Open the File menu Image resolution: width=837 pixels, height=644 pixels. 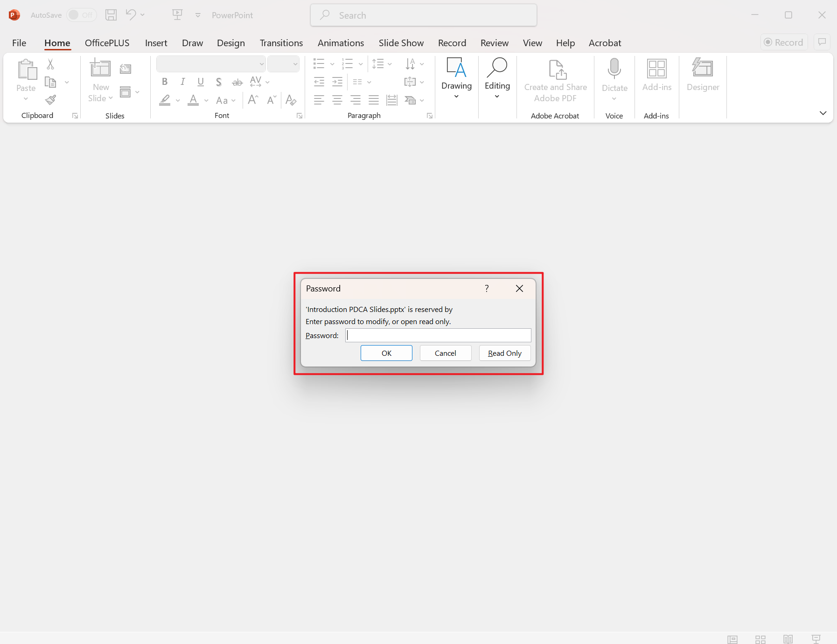[19, 43]
